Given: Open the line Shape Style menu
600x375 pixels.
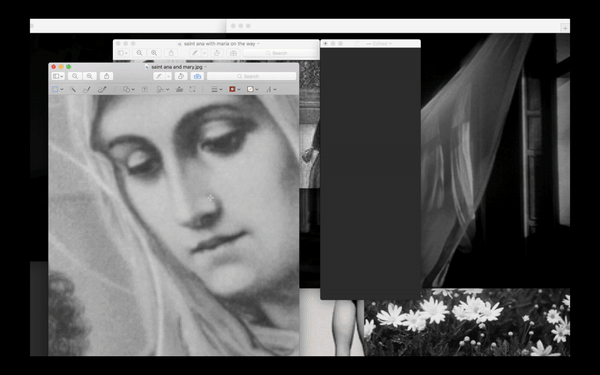Looking at the screenshot, I should pyautogui.click(x=217, y=89).
